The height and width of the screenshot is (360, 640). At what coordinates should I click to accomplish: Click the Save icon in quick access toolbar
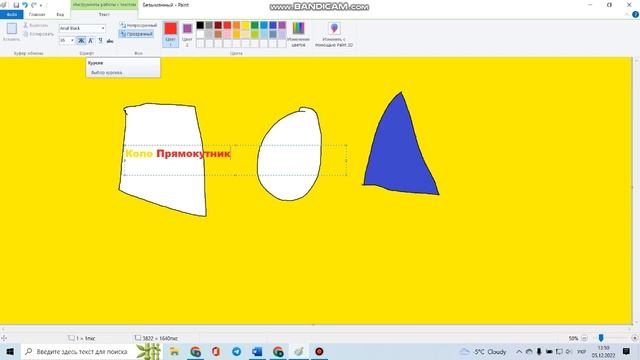coord(16,5)
